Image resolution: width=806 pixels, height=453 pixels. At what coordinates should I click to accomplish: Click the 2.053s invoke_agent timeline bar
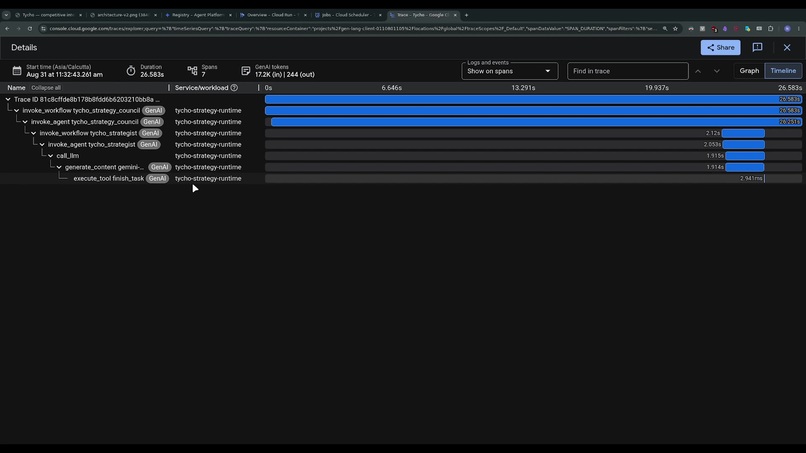coord(744,144)
